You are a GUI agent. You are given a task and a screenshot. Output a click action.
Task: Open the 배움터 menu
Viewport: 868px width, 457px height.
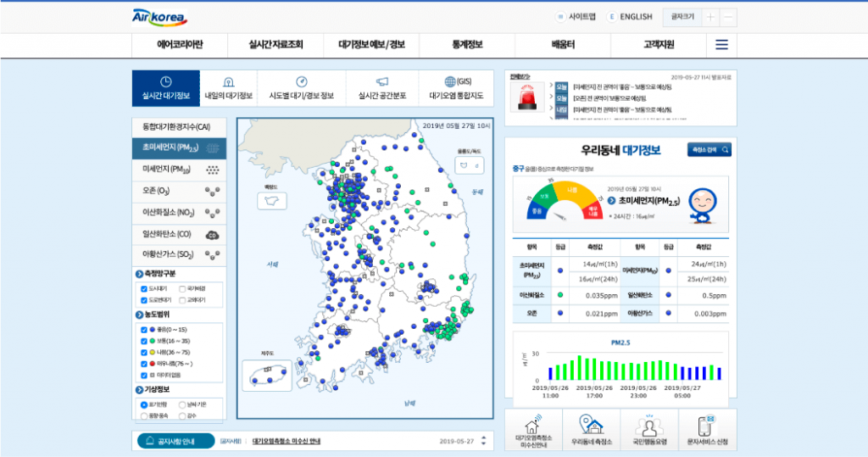[x=563, y=45]
